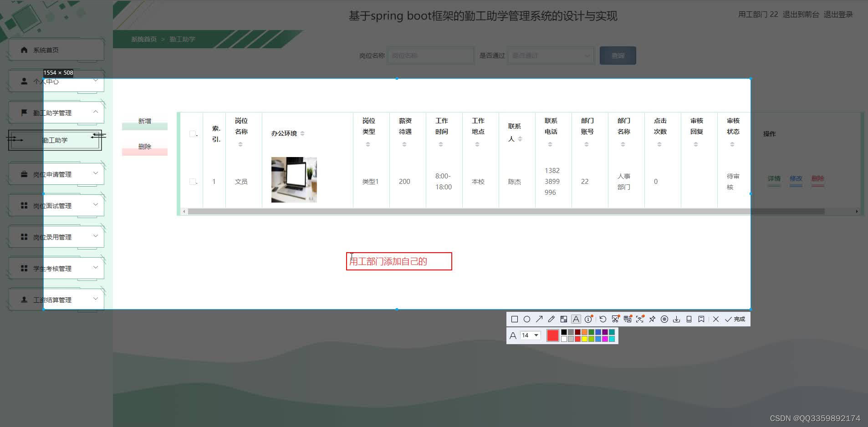Sort by 工作时间 column
The width and height of the screenshot is (868, 427).
tap(441, 144)
